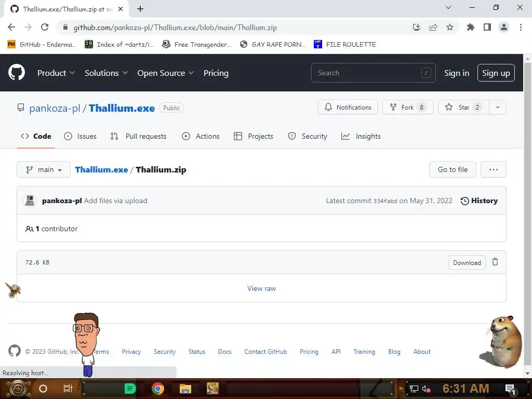
Task: Go back with browser back arrow
Action: 11,27
